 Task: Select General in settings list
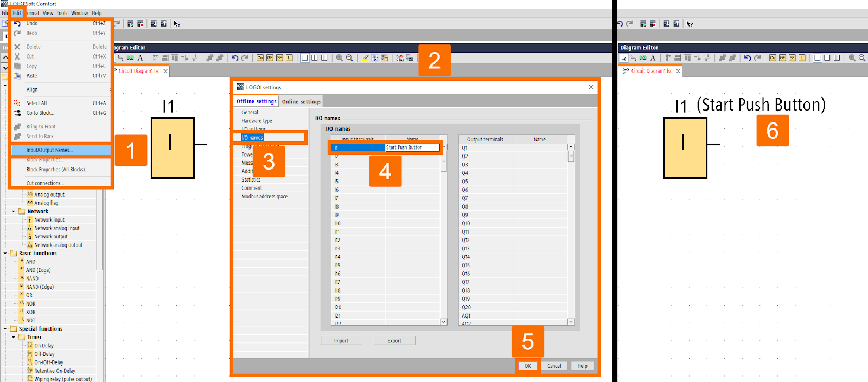coord(250,113)
